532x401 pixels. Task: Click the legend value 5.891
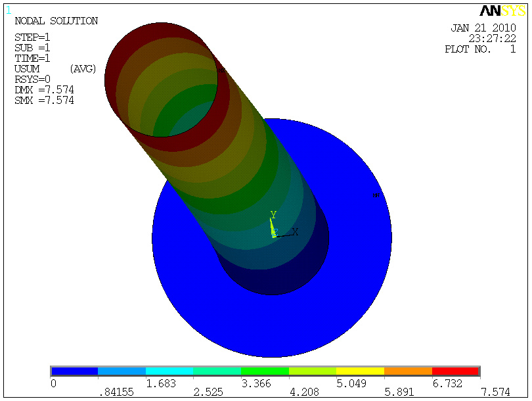[x=399, y=392]
